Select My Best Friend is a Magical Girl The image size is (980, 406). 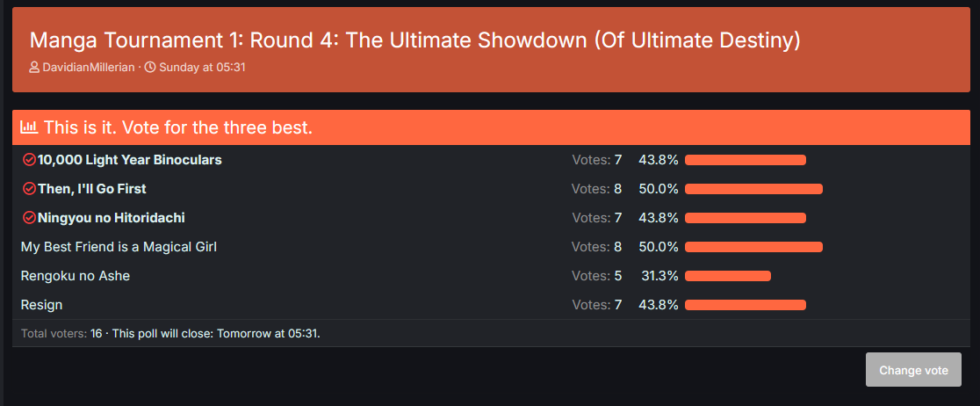119,247
